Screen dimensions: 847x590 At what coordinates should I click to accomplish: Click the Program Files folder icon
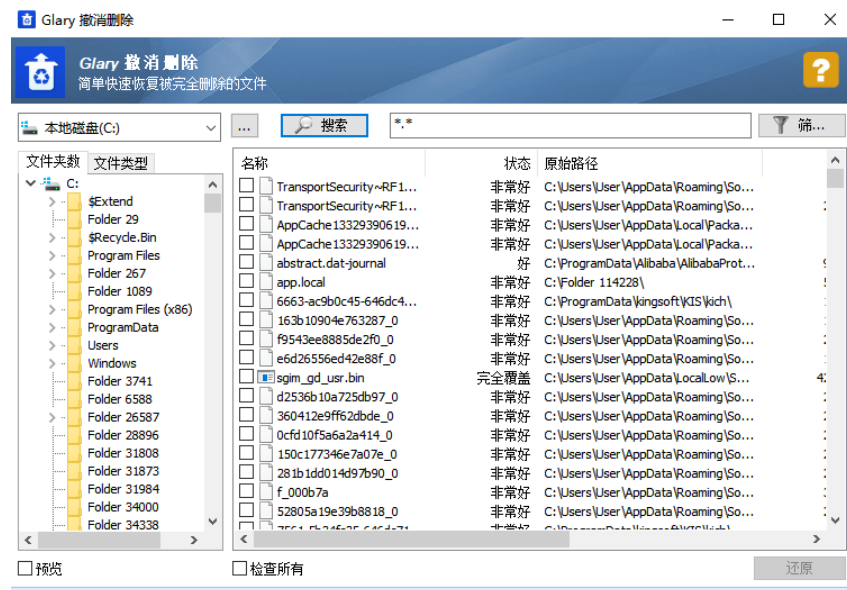(x=74, y=256)
